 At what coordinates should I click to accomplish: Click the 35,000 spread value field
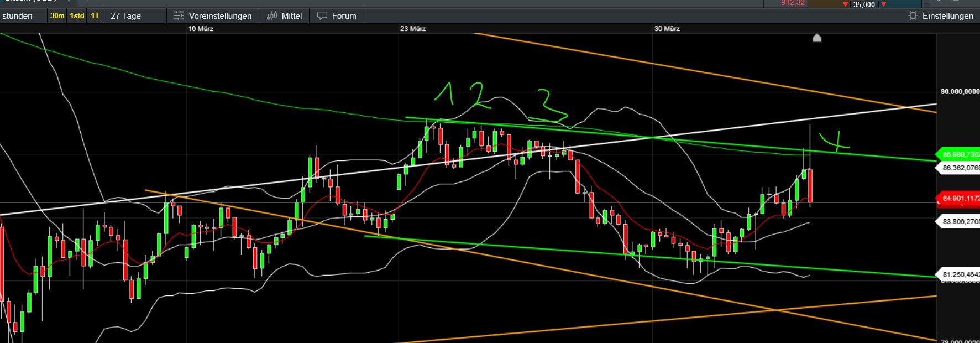point(864,4)
